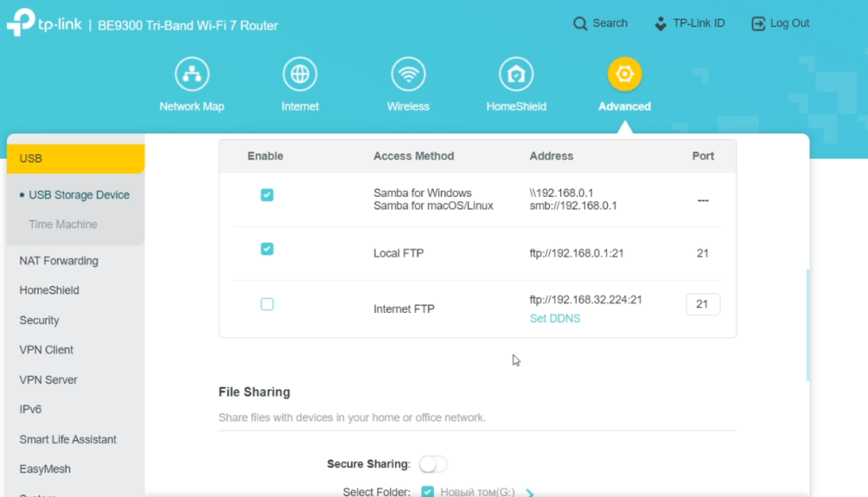Uncheck Samba for Windows access
868x497 pixels.
tap(267, 195)
